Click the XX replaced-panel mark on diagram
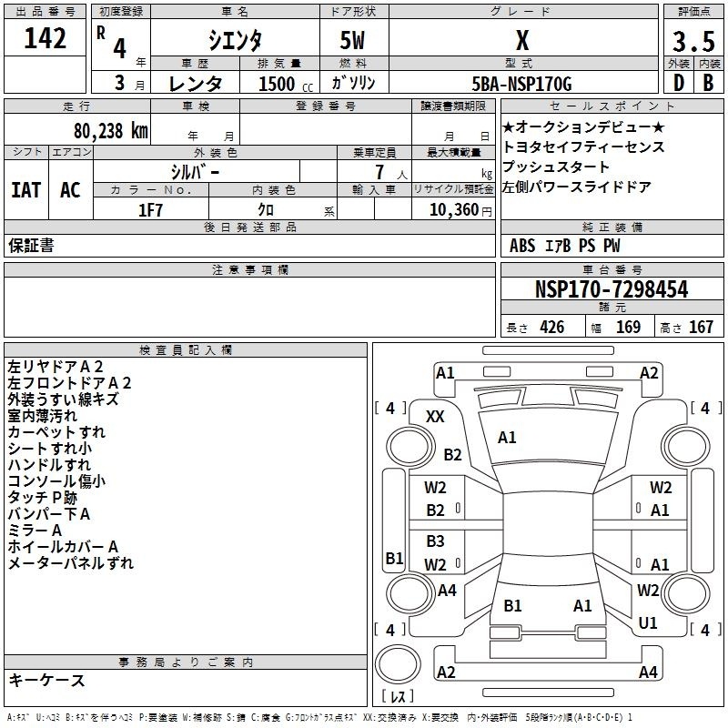 [x=435, y=417]
